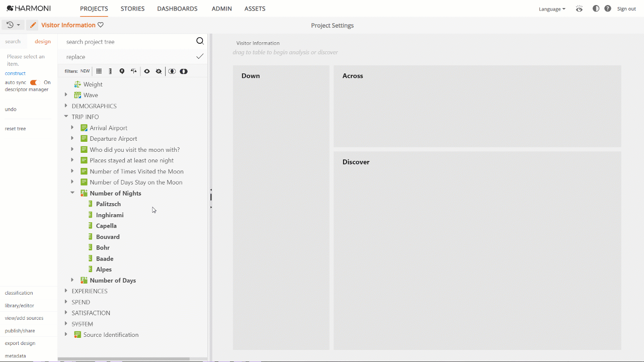Click the pencil edit icon beside Visitor Information

(x=33, y=25)
